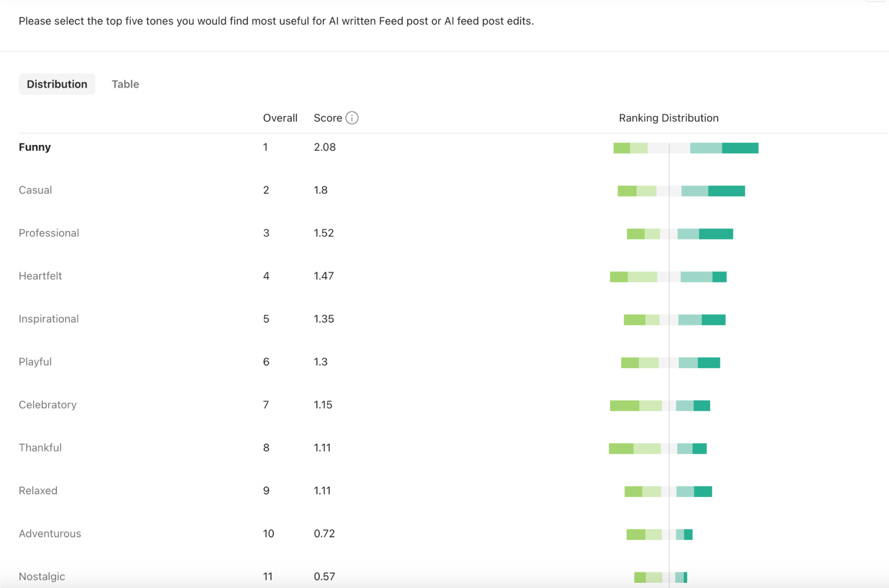This screenshot has width=889, height=588.
Task: Click the Playful tone label
Action: coord(35,362)
